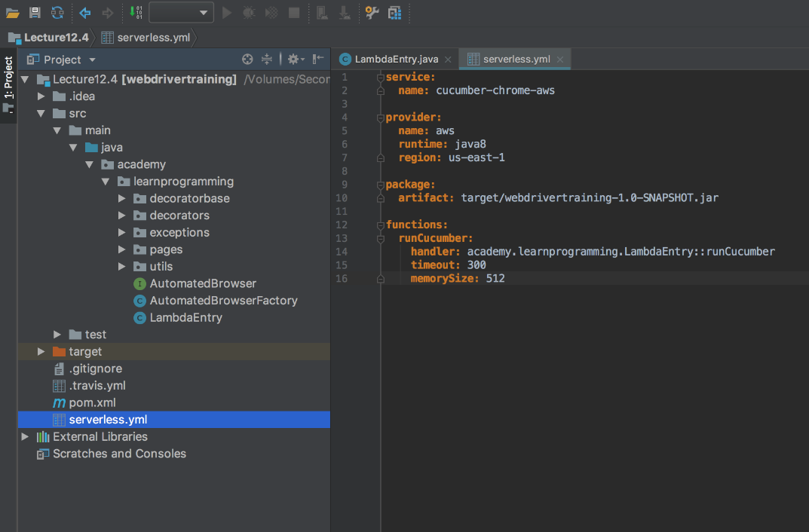Image resolution: width=809 pixels, height=532 pixels.
Task: Open Settings via the wrench icon
Action: pos(372,12)
